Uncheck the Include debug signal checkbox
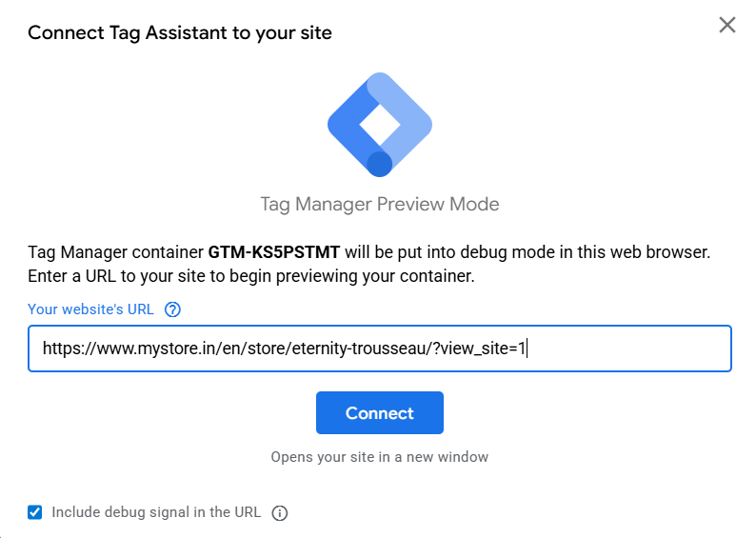The image size is (756, 538). [x=35, y=512]
